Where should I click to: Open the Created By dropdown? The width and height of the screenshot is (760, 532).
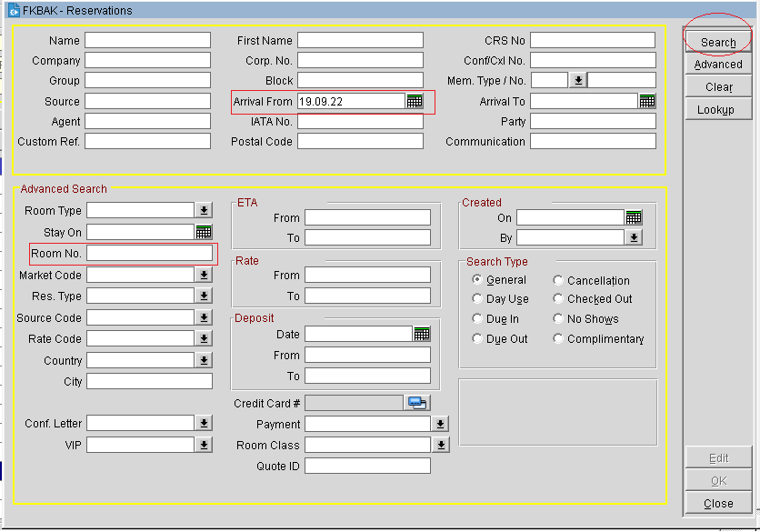(634, 237)
